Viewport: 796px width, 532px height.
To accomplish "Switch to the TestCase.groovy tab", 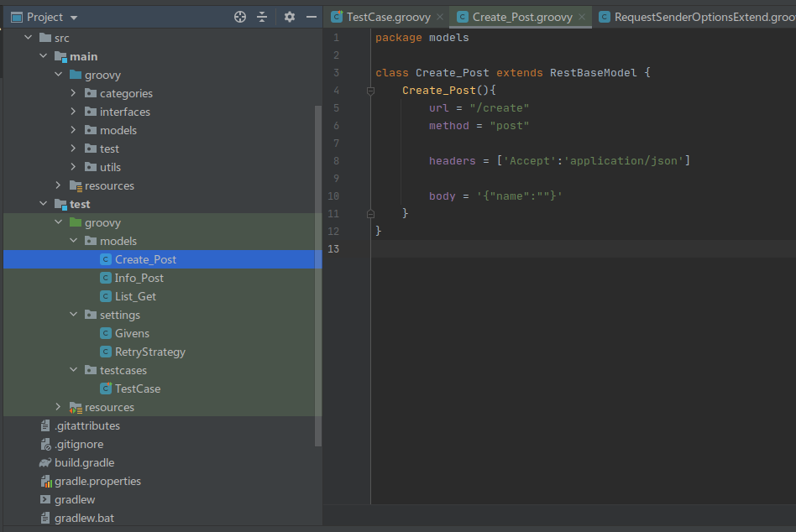I will click(389, 18).
